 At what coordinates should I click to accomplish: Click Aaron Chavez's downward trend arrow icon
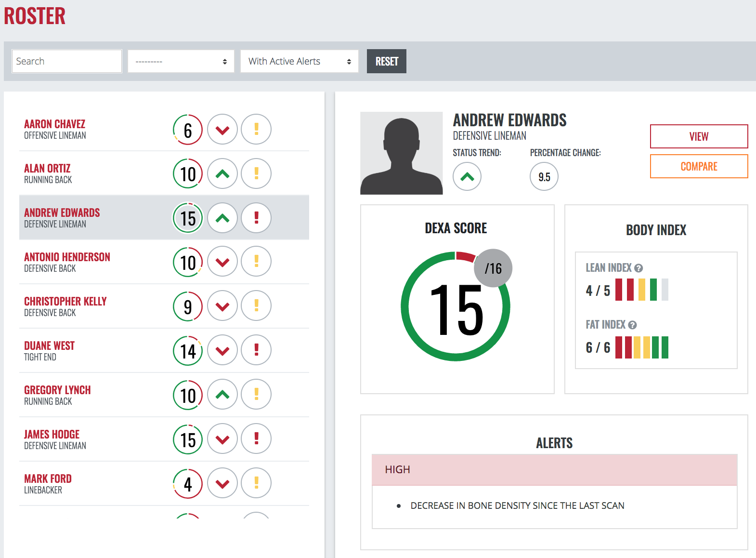coord(222,130)
